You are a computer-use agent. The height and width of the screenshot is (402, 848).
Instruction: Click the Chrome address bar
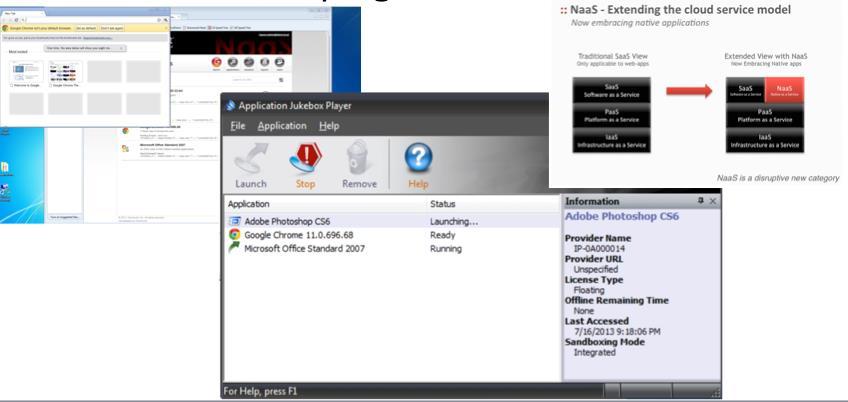pyautogui.click(x=90, y=19)
